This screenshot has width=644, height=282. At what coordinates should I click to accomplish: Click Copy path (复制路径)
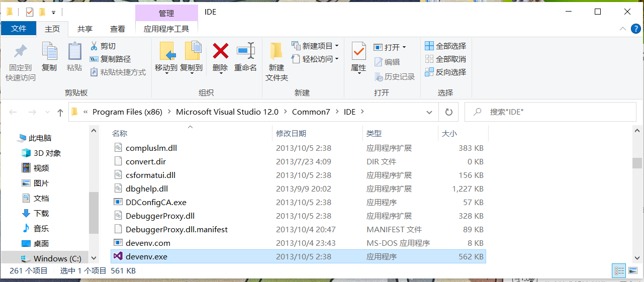tap(110, 59)
